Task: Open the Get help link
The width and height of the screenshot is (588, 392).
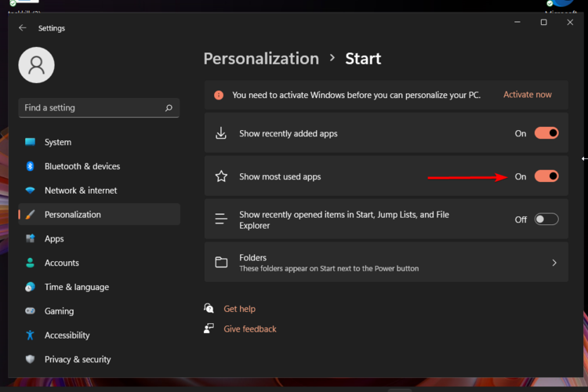Action: tap(240, 309)
